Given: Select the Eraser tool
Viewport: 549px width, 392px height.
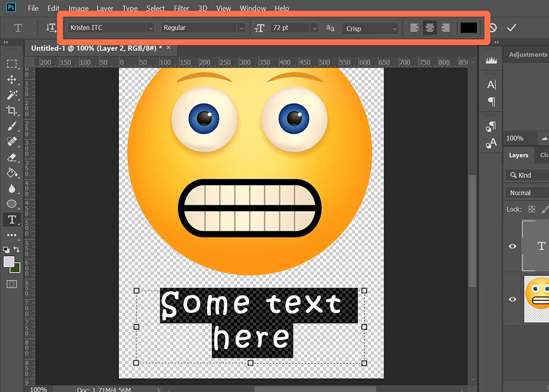Looking at the screenshot, I should 12,157.
